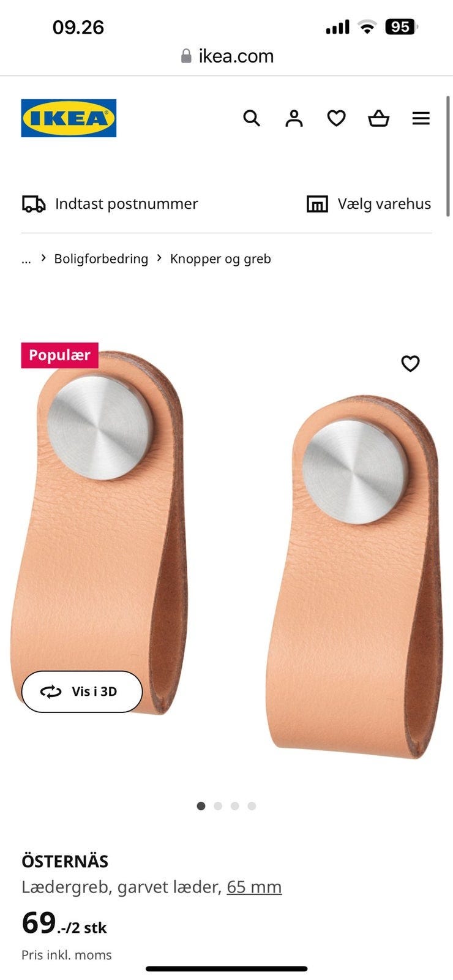The width and height of the screenshot is (453, 980).
Task: Tap the delivery truck icon
Action: tap(34, 204)
